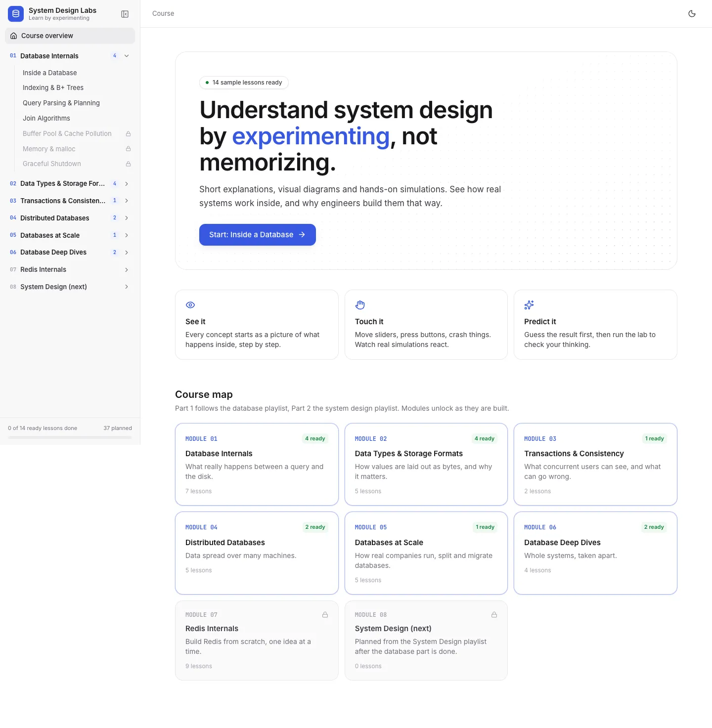The image size is (712, 728).
Task: Open the Module 05 Databases at Scale card
Action: click(x=426, y=553)
